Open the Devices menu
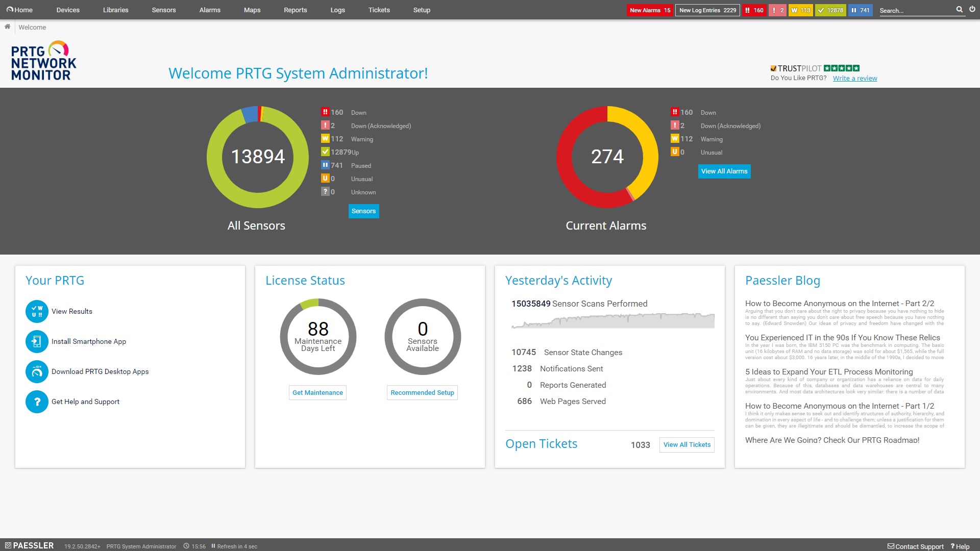 68,10
